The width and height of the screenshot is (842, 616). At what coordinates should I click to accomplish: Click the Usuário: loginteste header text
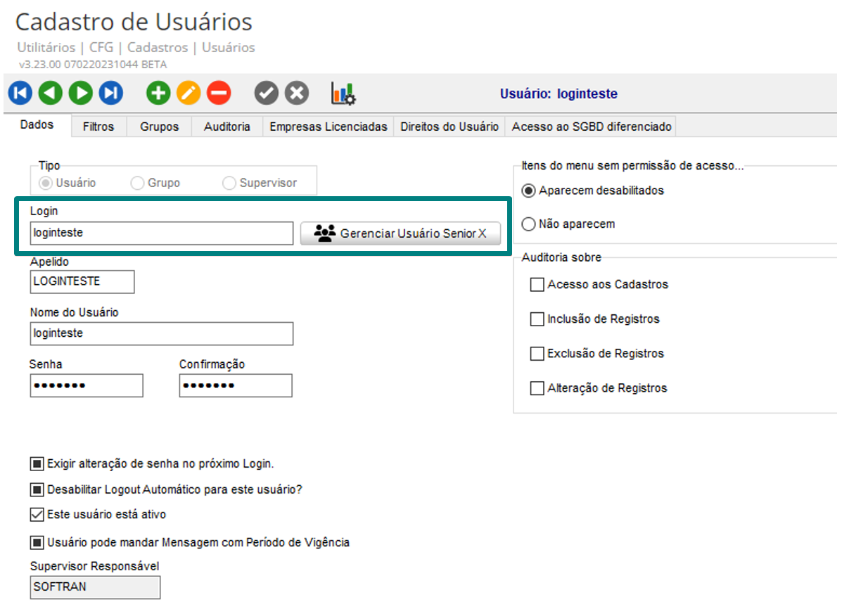pos(559,94)
